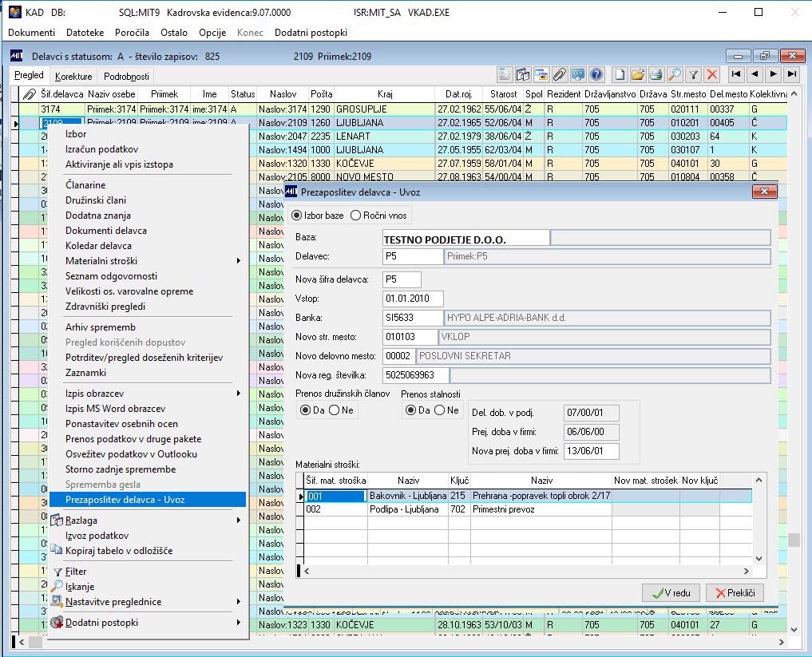Choose Družinski člani from the context menu
This screenshot has width=812, height=657.
tap(148, 200)
